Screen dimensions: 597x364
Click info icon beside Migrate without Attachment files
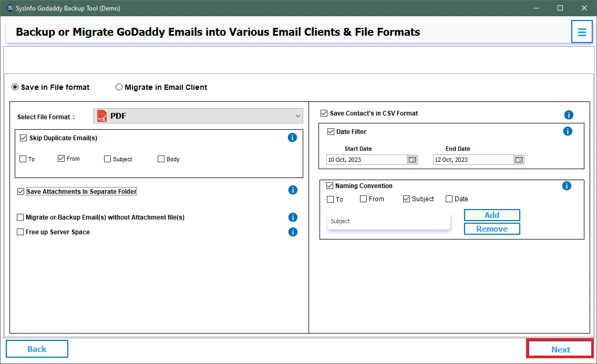(x=293, y=217)
